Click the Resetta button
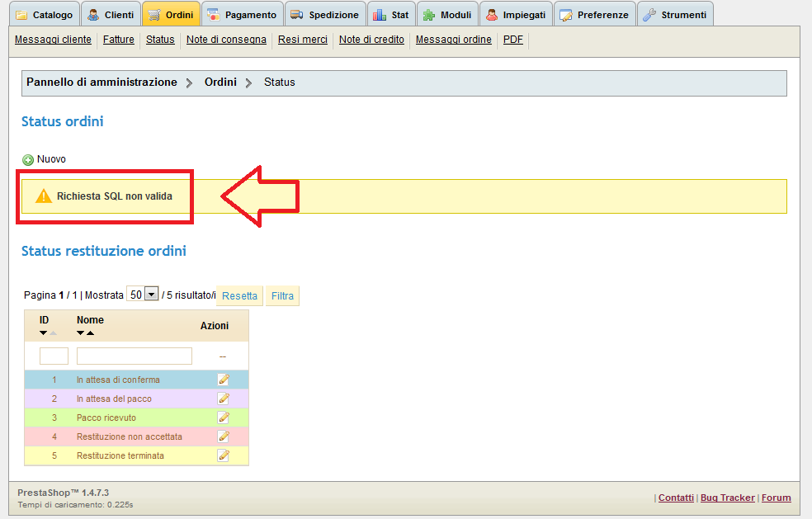 [240, 295]
